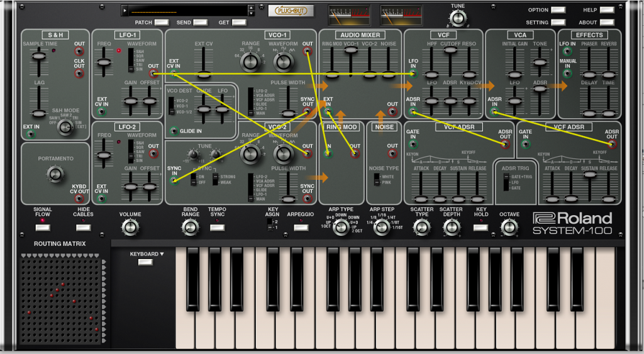This screenshot has width=644, height=354.
Task: Click the VCF LFO IN jack
Action: coord(413,74)
